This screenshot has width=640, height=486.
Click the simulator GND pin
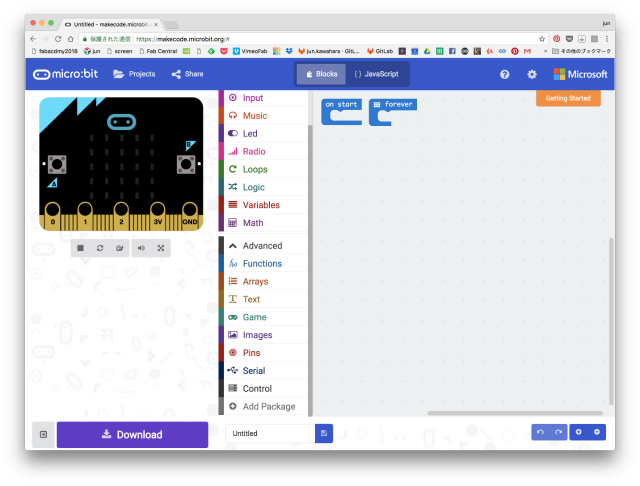tap(190, 215)
